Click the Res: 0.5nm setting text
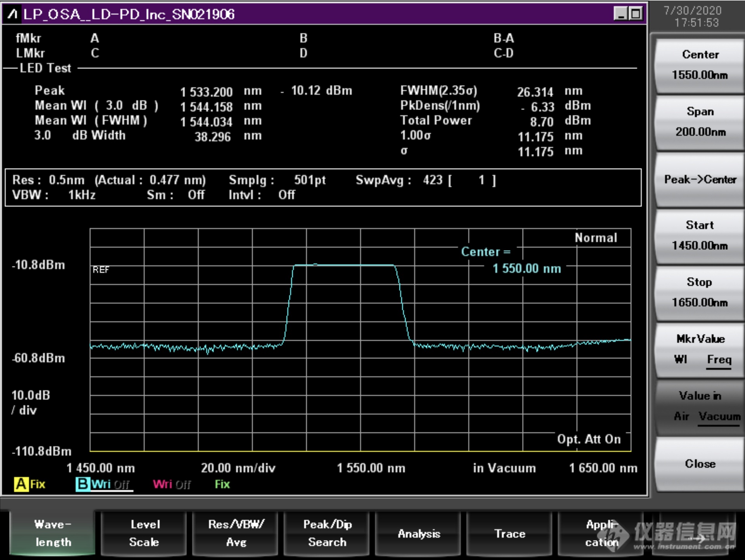Image resolution: width=745 pixels, height=560 pixels. click(49, 180)
